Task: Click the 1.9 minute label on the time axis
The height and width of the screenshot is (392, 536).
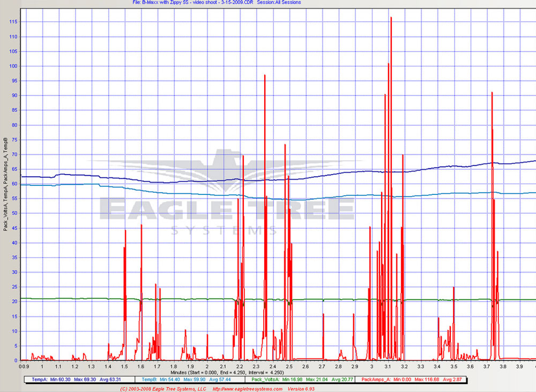Action: 190,367
